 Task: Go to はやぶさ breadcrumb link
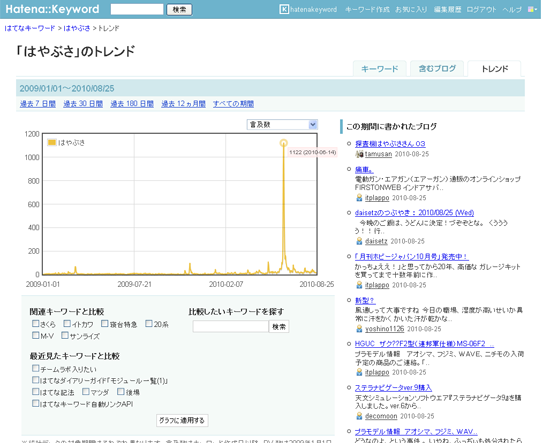[x=77, y=28]
